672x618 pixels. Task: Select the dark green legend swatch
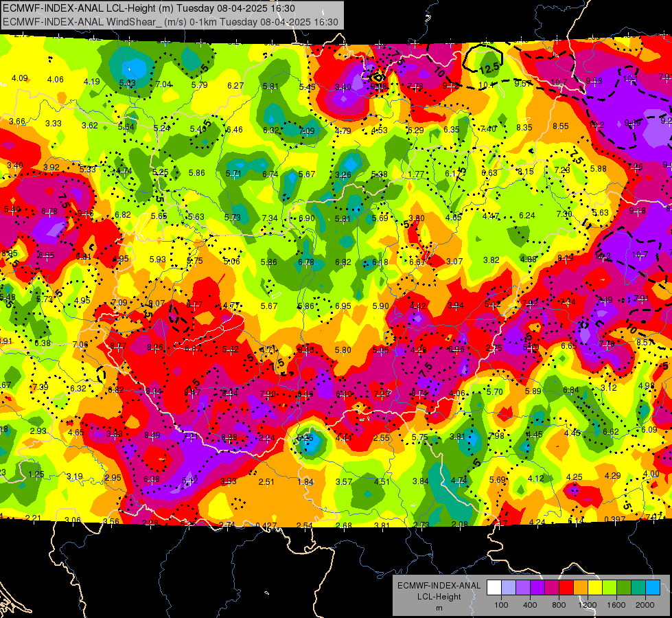(x=624, y=588)
